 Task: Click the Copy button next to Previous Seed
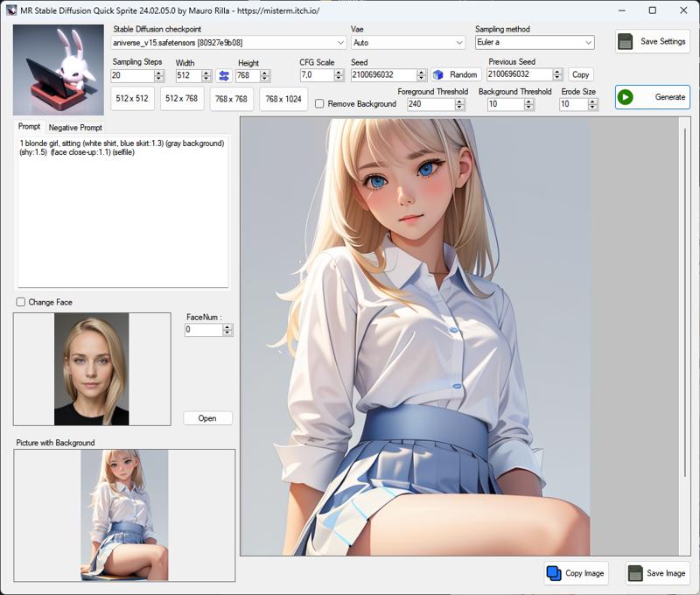581,74
